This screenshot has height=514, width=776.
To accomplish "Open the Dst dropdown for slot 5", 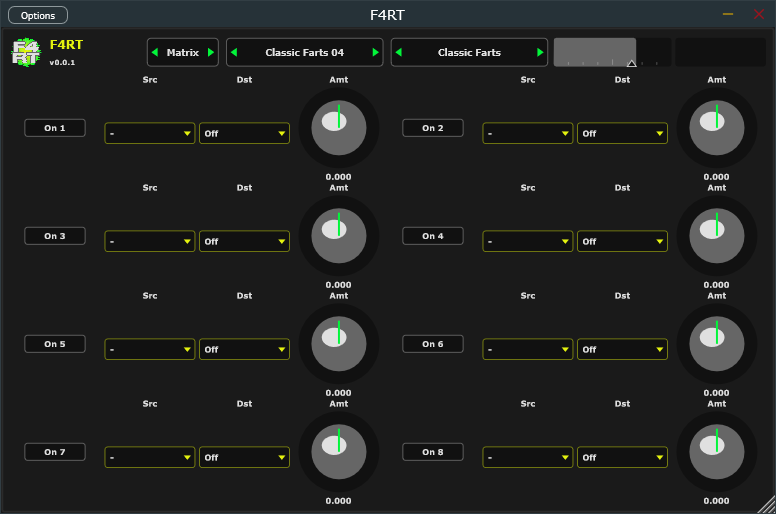I will tap(244, 349).
